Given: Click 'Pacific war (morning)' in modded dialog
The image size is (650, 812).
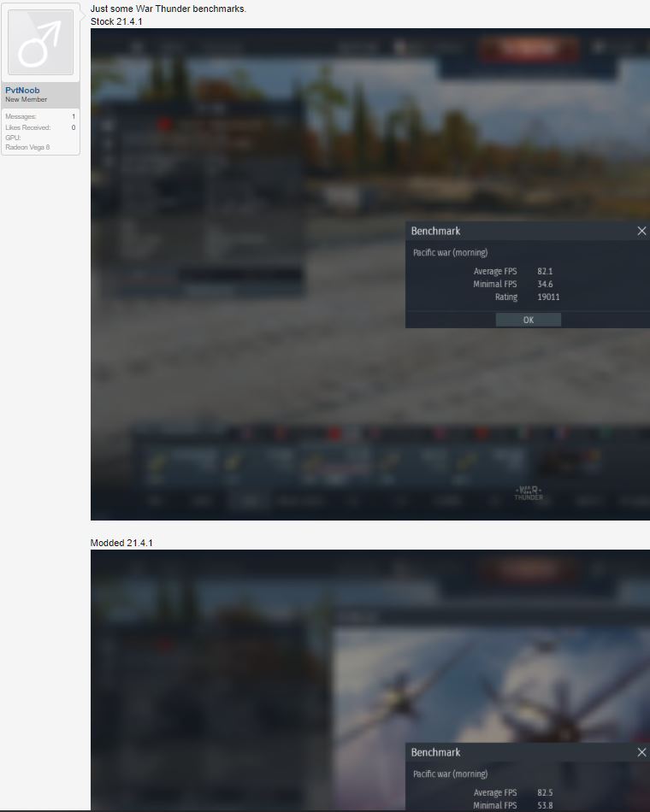Looking at the screenshot, I should (x=450, y=774).
